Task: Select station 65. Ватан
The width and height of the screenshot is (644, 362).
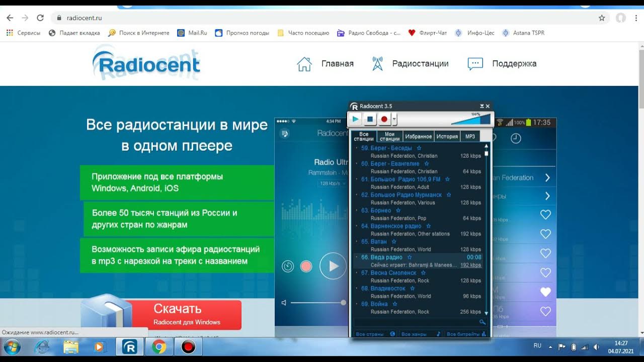Action: (418, 245)
